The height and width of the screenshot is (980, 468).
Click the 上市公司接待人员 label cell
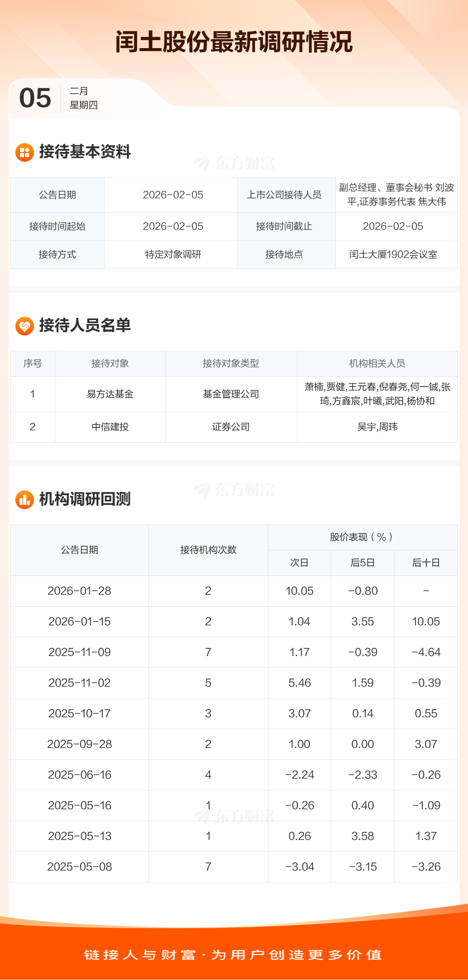click(x=286, y=195)
